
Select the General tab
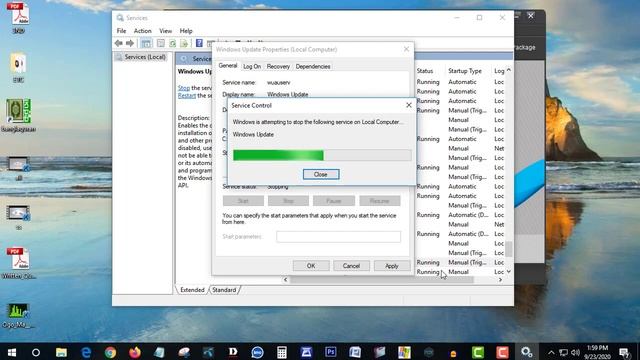tap(228, 65)
